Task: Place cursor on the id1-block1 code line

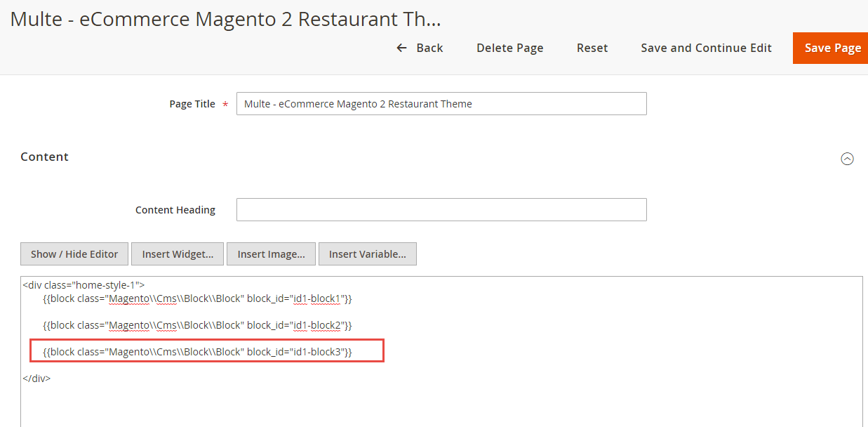Action: point(196,299)
